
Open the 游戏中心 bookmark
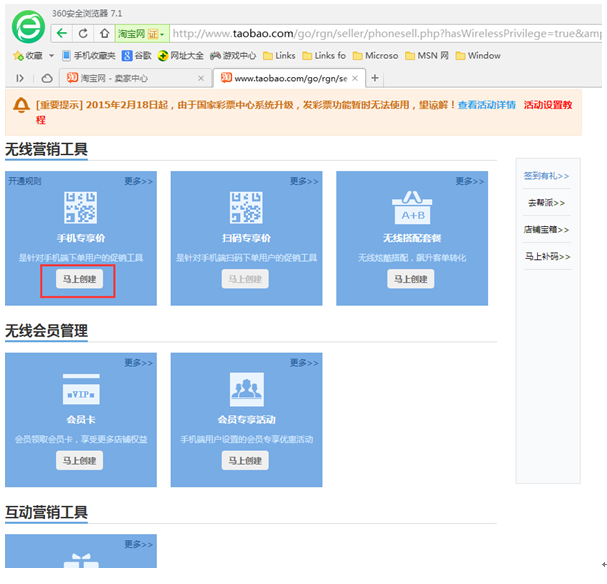233,56
